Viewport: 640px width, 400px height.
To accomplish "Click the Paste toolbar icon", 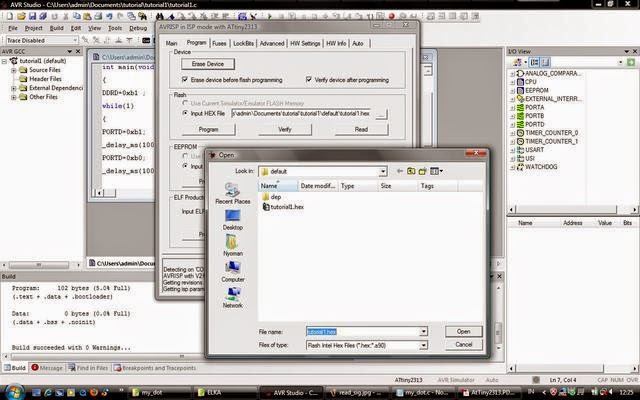I will [x=87, y=16].
